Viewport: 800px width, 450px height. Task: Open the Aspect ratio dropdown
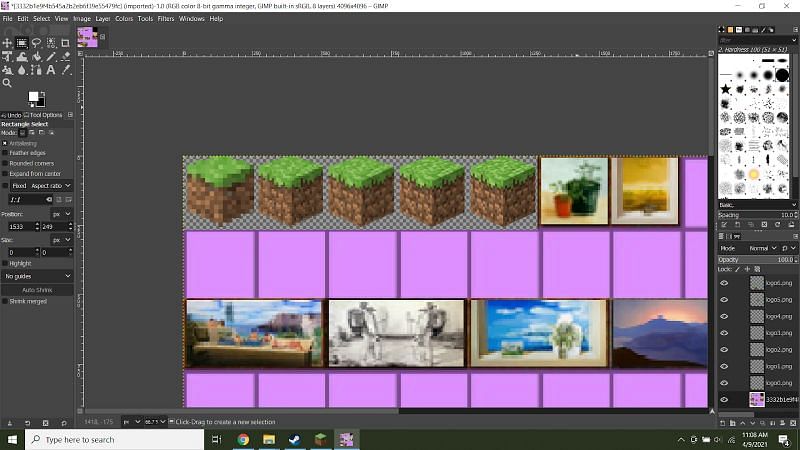50,186
